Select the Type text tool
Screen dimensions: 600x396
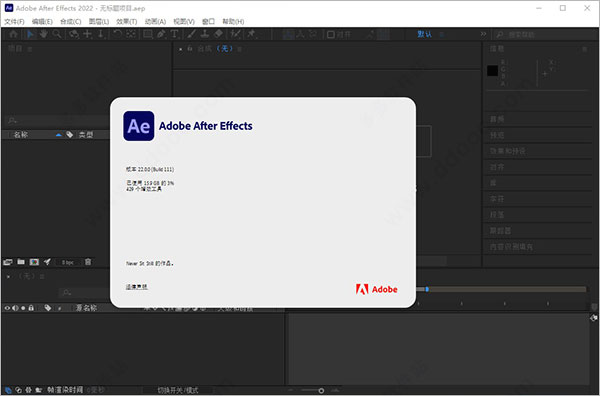tap(174, 34)
